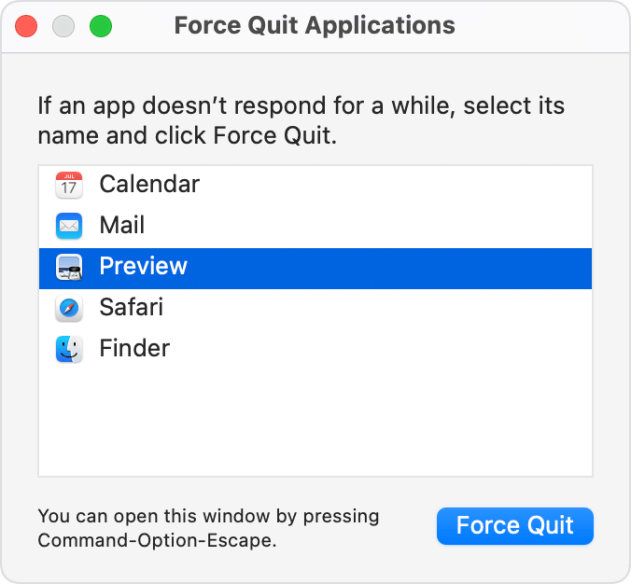Select Calendar by its name label
Viewport: 631px width, 584px height.
149,185
